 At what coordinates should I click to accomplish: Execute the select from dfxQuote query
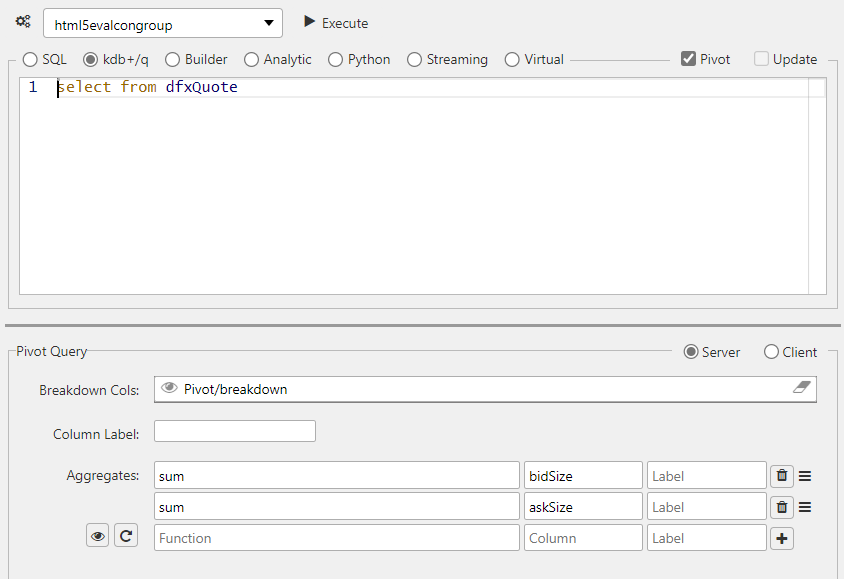click(x=335, y=22)
